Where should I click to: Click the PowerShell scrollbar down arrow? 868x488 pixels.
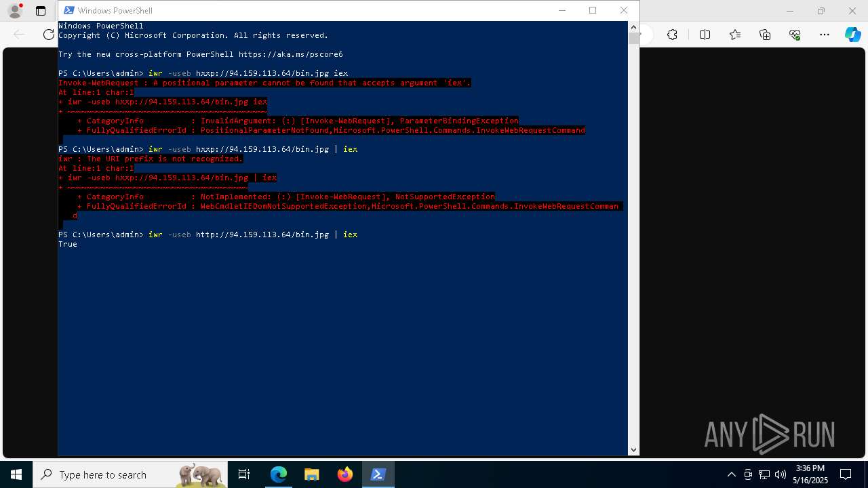coord(633,449)
